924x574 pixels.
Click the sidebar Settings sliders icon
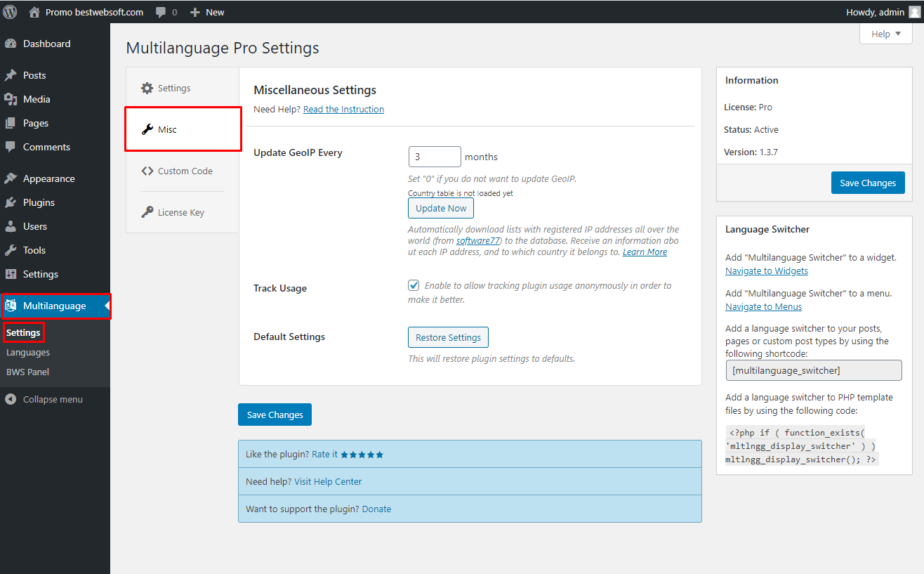pyautogui.click(x=11, y=274)
